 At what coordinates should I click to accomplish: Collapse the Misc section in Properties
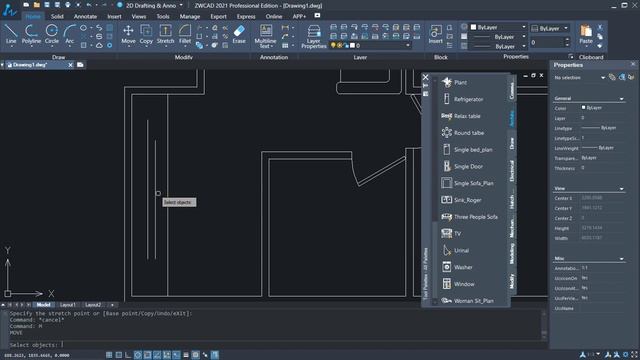[x=622, y=259]
